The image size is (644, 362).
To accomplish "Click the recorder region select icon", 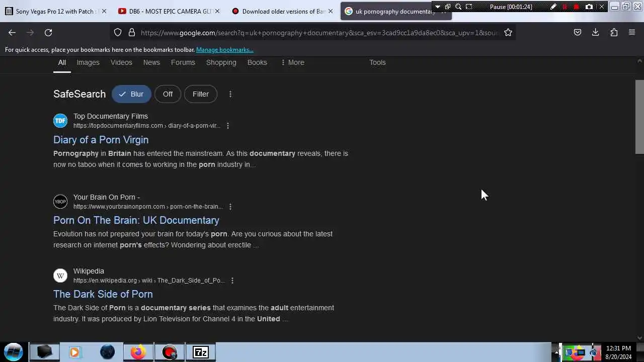I will click(469, 7).
